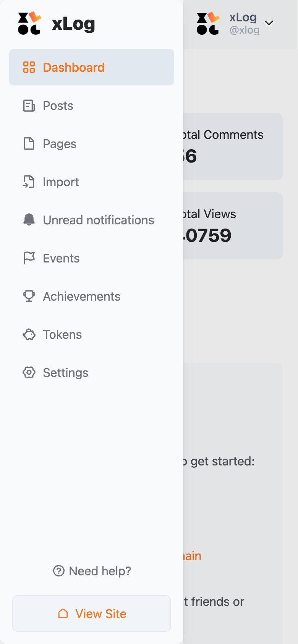
Task: Click the Settings gear icon
Action: point(29,372)
